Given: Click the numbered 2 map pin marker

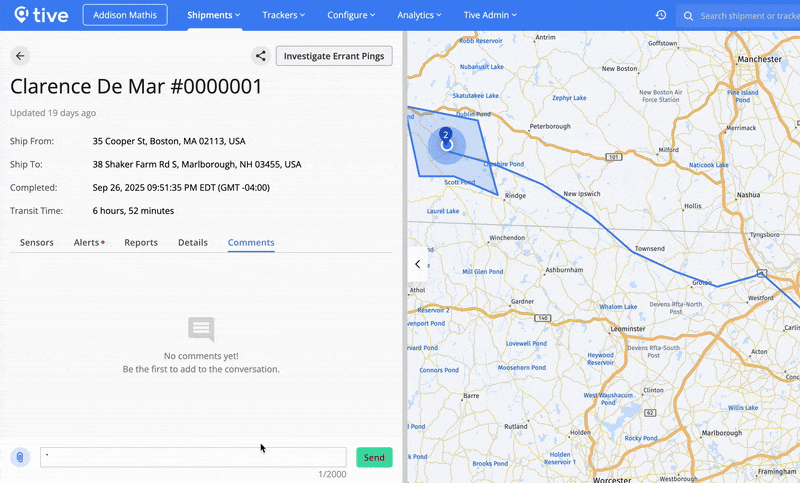Looking at the screenshot, I should click(x=445, y=135).
